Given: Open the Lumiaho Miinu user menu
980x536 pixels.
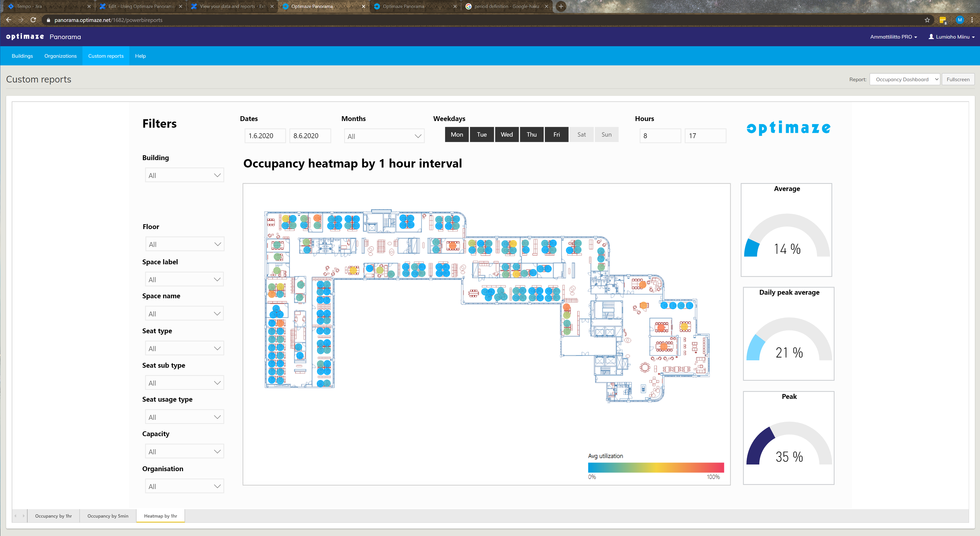Looking at the screenshot, I should click(951, 37).
